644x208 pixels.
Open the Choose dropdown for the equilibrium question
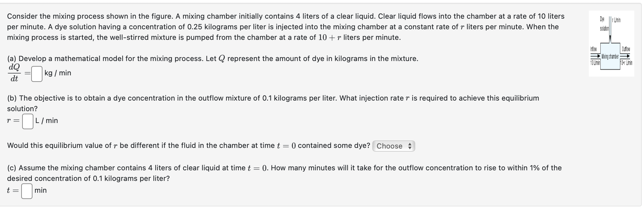[x=393, y=146]
